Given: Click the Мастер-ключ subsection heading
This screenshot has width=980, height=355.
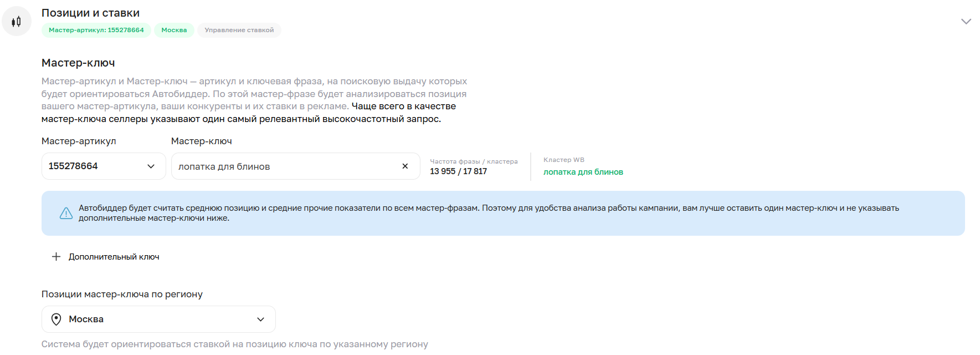Looking at the screenshot, I should tap(78, 63).
